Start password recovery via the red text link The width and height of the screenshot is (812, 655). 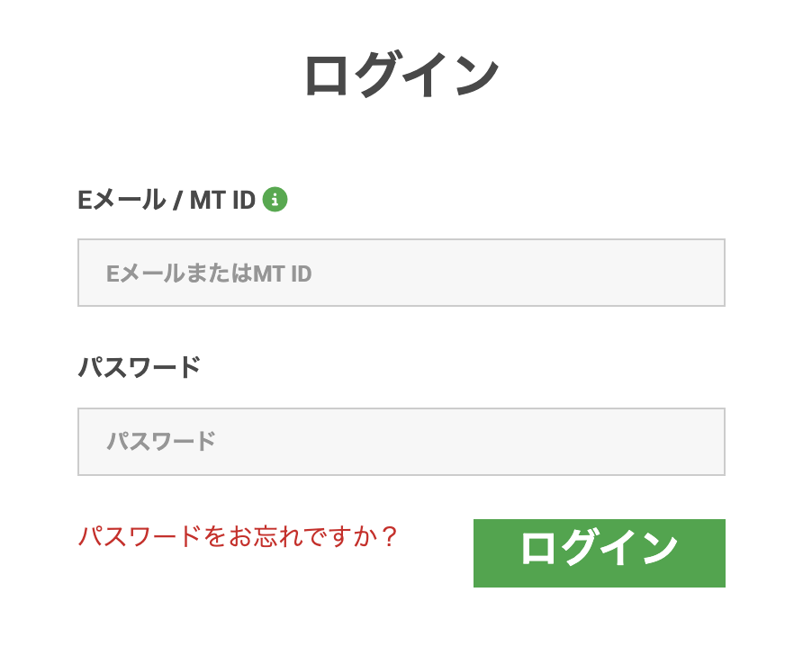point(238,536)
